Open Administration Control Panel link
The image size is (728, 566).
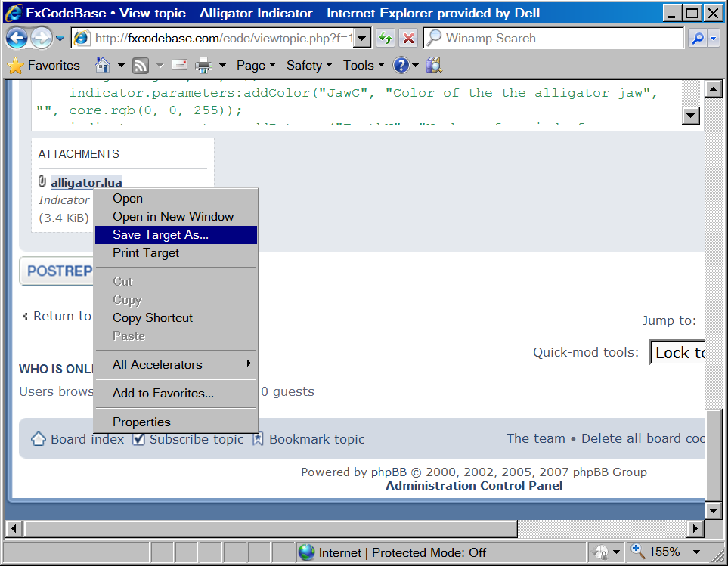click(x=474, y=486)
